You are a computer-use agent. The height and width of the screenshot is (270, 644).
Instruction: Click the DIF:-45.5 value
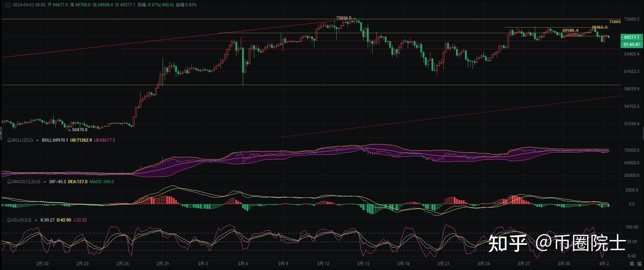(x=58, y=182)
